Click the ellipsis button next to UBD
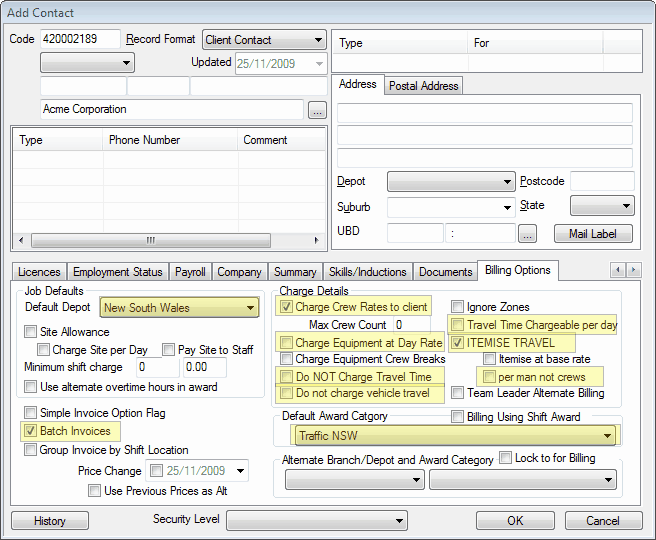The height and width of the screenshot is (540, 656). tap(528, 234)
